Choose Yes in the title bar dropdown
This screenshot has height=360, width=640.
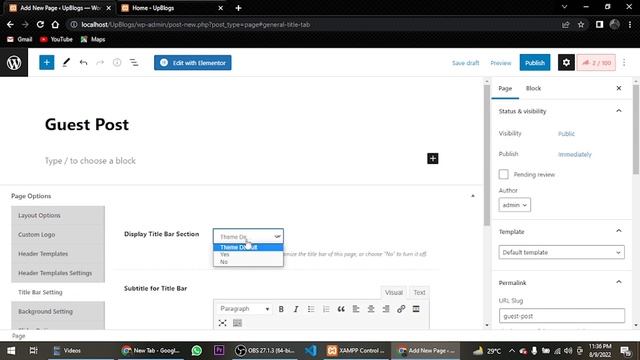coord(248,254)
